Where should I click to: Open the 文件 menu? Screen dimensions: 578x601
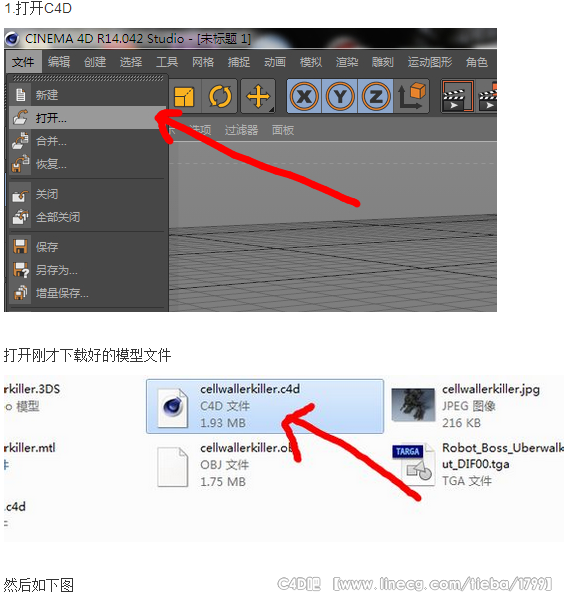click(23, 62)
